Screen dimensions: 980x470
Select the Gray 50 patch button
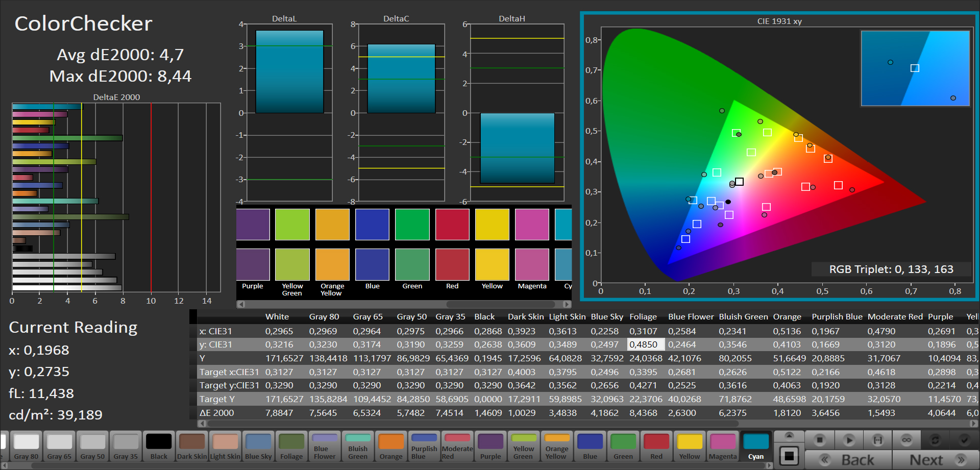point(92,447)
